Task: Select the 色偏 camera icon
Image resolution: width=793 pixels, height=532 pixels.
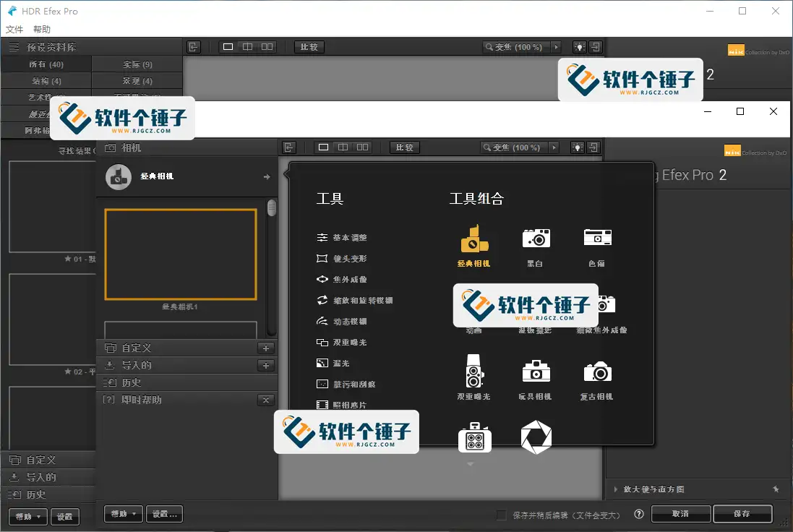Action: point(596,237)
